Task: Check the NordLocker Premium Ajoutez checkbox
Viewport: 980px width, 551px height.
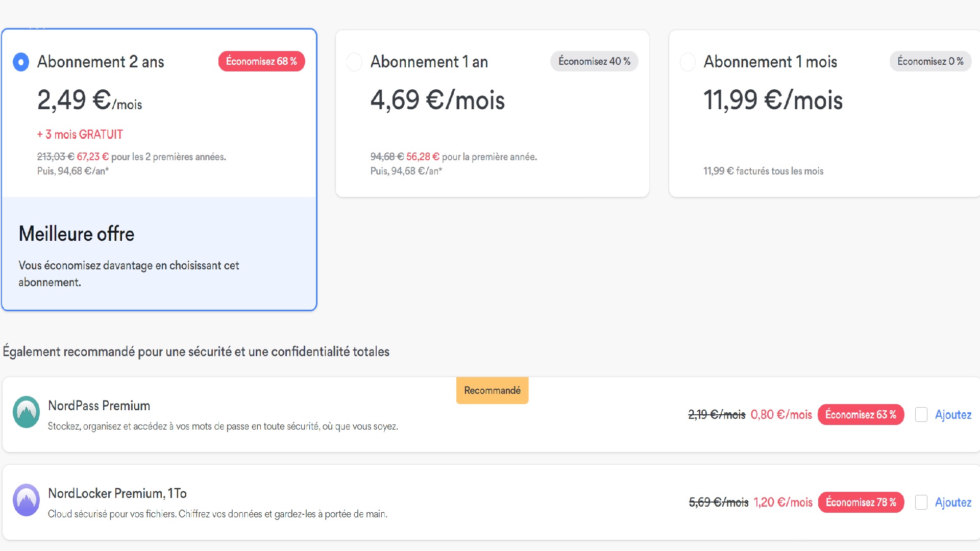Action: click(x=921, y=503)
